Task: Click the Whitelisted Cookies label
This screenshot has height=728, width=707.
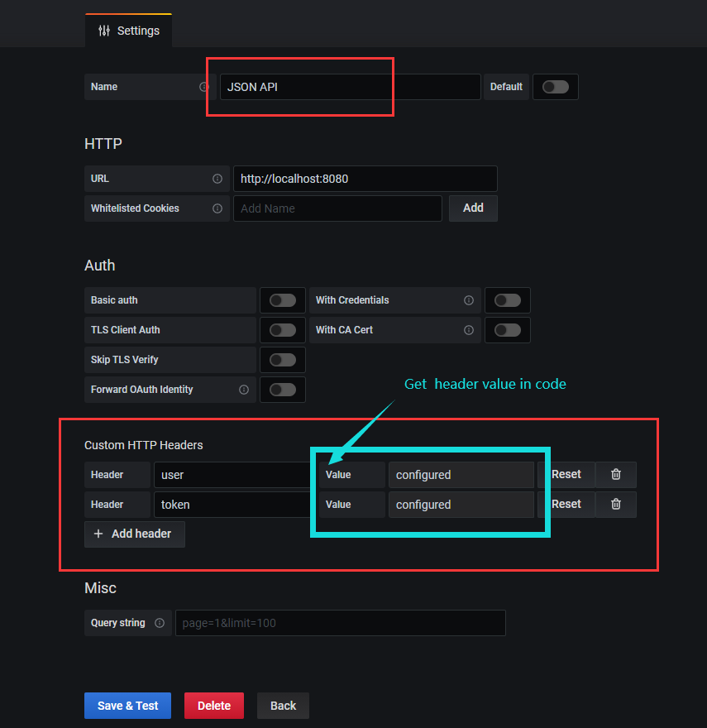Action: 135,208
